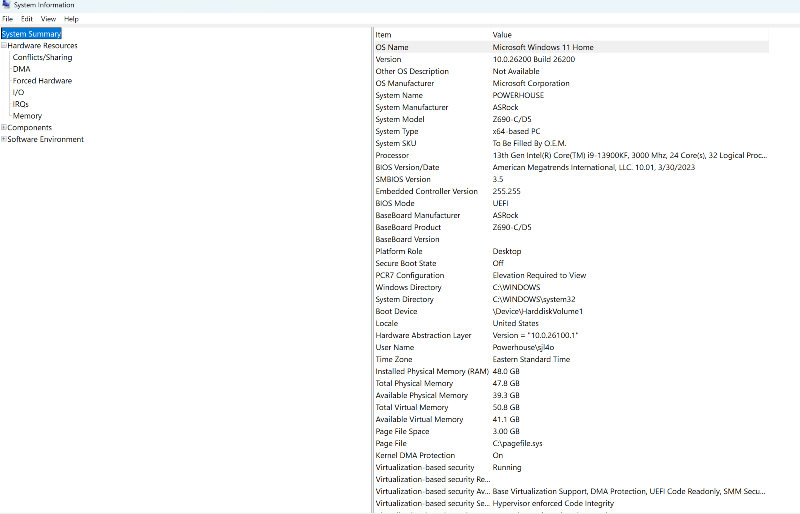Image resolution: width=800 pixels, height=514 pixels.
Task: Choose IRQs under Hardware Resources
Action: tap(20, 104)
